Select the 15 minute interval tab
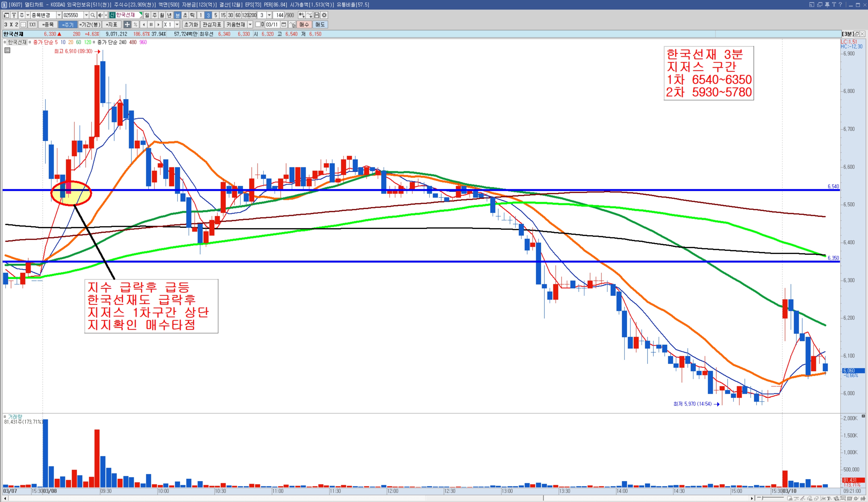The height and width of the screenshot is (502, 868). (x=223, y=15)
